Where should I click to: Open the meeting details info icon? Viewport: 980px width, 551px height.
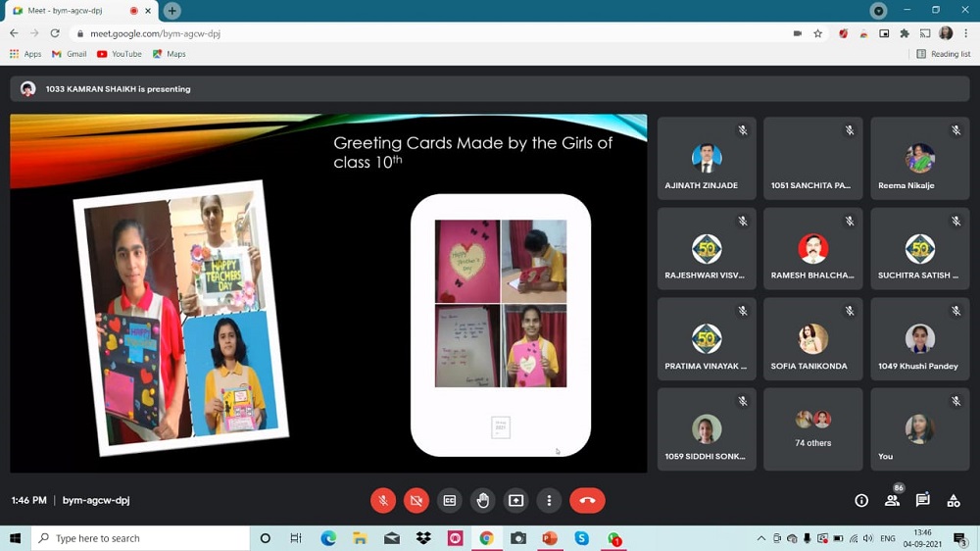(x=861, y=500)
